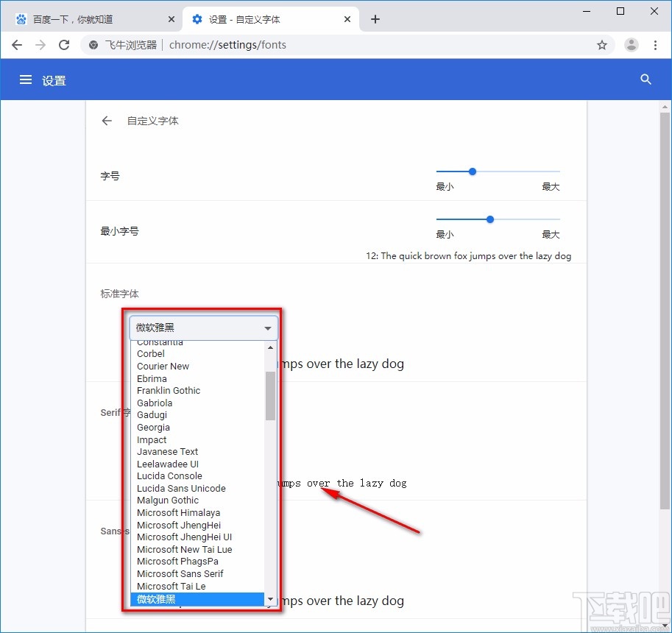672x633 pixels.
Task: Open the hamburger menu next to 设置
Action: (x=26, y=79)
